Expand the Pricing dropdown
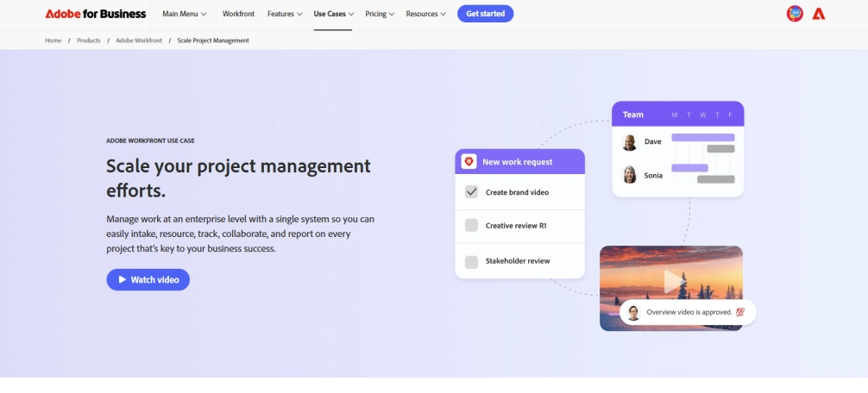868x393 pixels. pos(380,14)
